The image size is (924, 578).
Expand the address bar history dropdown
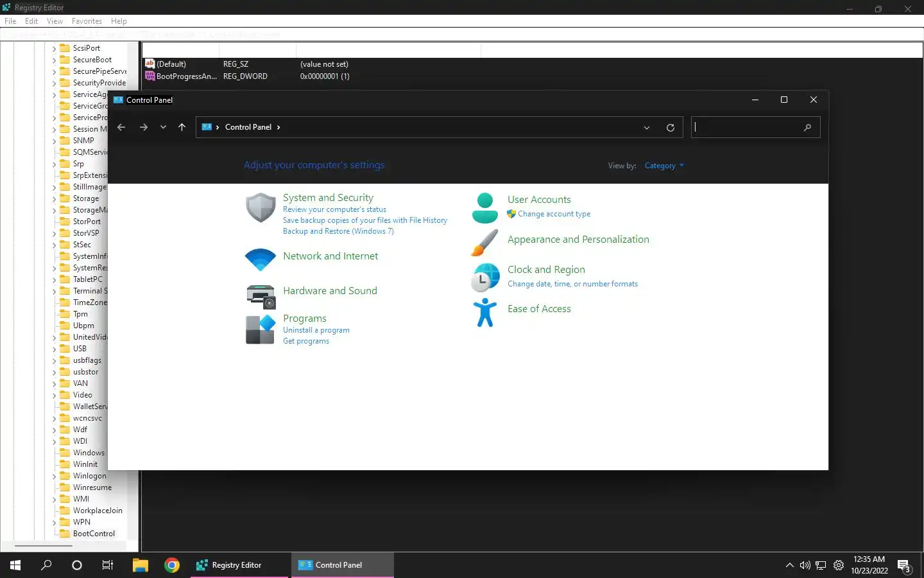tap(647, 128)
